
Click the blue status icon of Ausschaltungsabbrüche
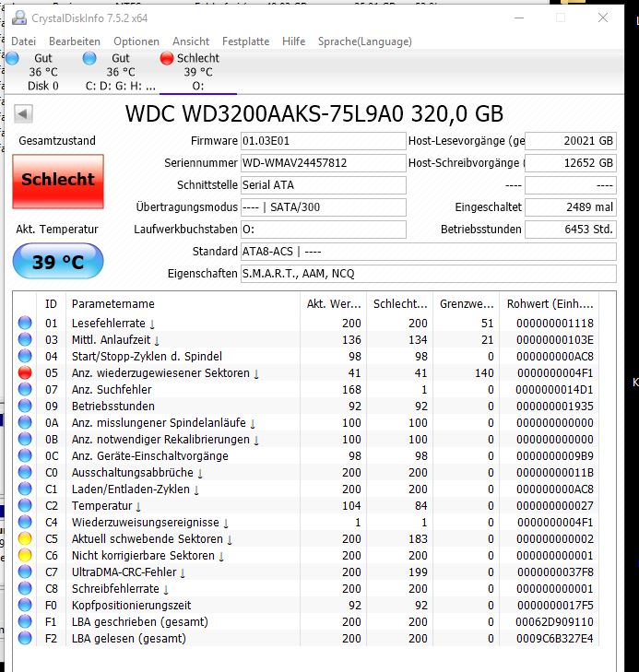pyautogui.click(x=25, y=472)
